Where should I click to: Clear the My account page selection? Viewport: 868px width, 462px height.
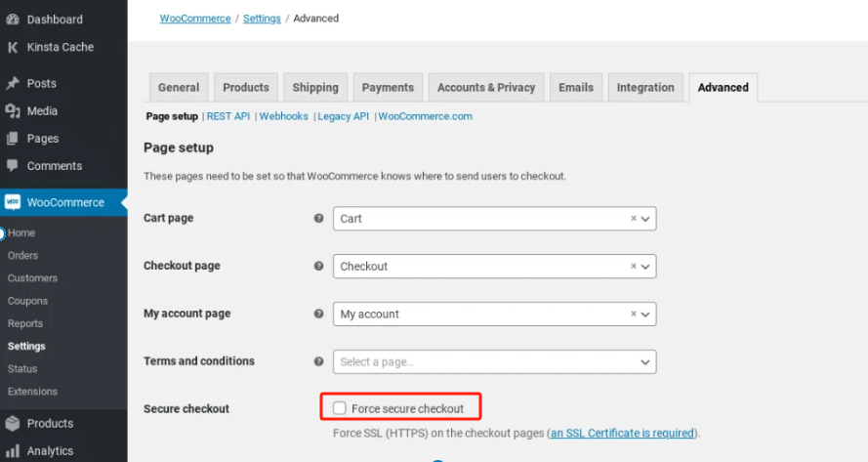point(633,315)
